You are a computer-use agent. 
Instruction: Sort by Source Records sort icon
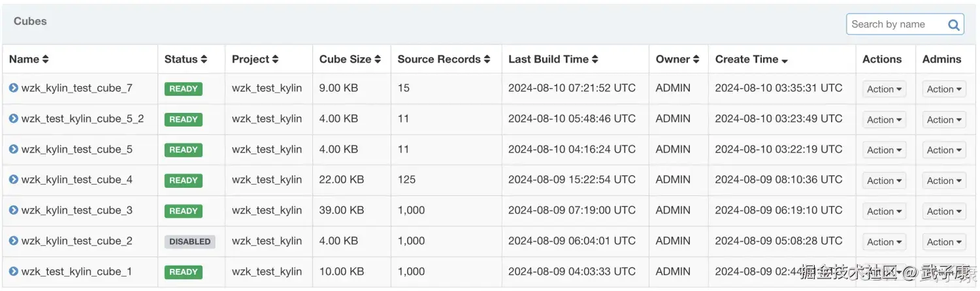coord(487,59)
